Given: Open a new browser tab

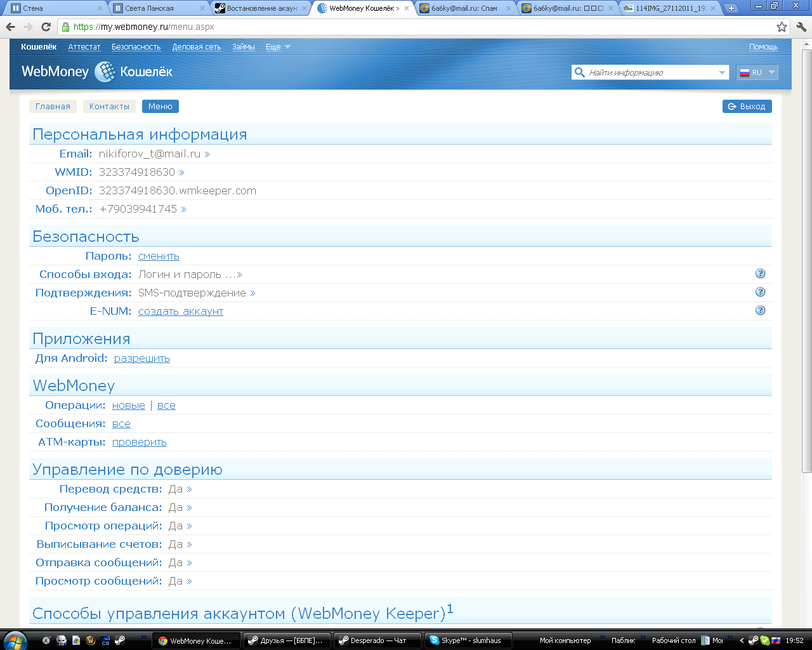Looking at the screenshot, I should point(731,8).
